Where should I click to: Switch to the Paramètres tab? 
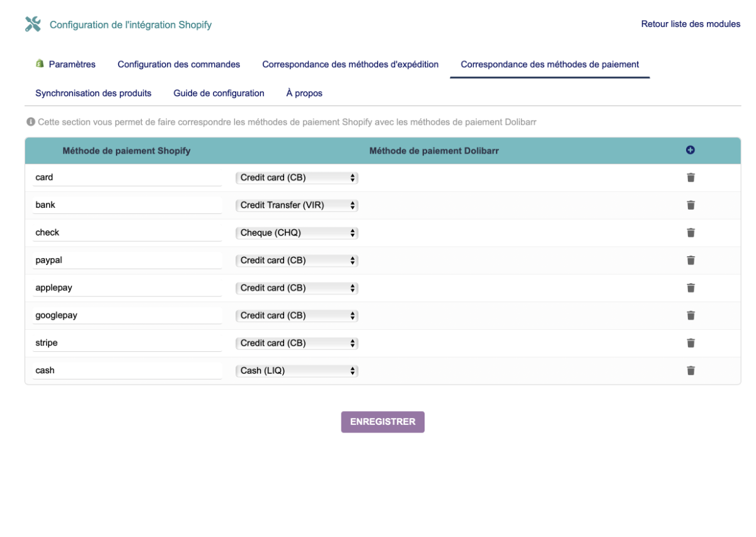click(72, 64)
